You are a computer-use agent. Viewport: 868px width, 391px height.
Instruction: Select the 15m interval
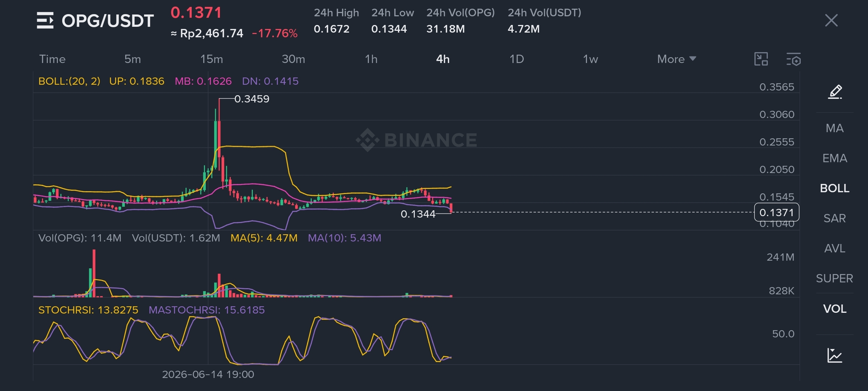pos(212,59)
